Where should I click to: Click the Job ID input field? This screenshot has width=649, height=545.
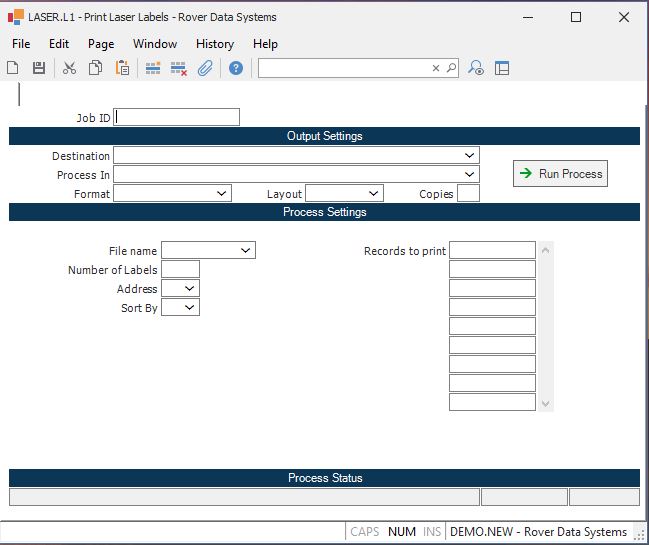click(x=177, y=117)
